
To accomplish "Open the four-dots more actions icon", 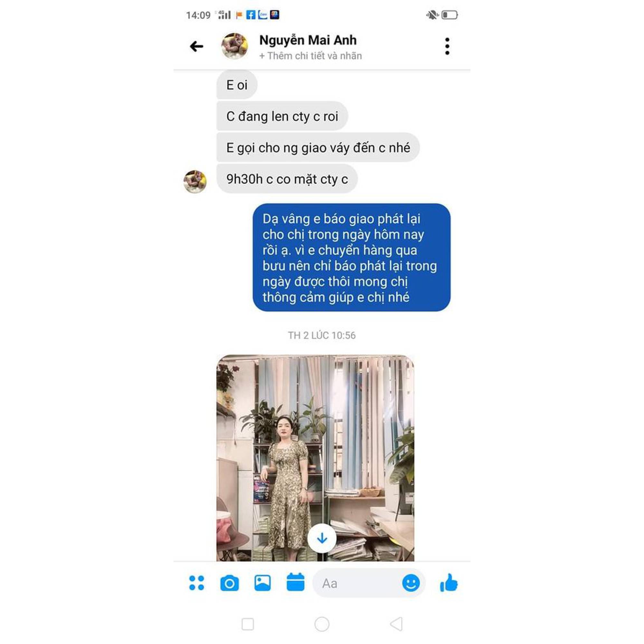I will (x=196, y=583).
